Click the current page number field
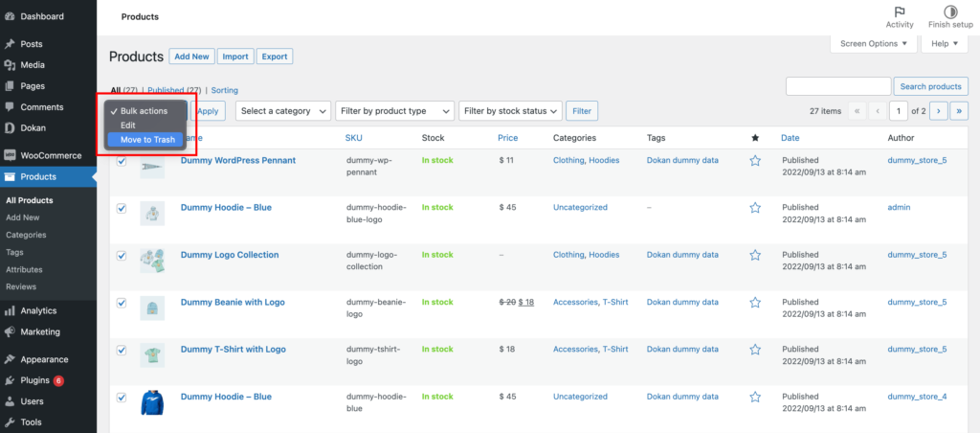 (899, 111)
